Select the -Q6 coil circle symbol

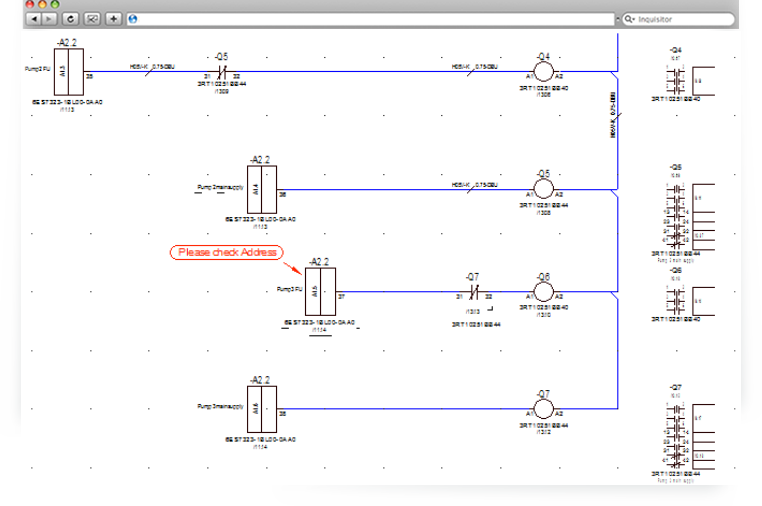click(543, 292)
